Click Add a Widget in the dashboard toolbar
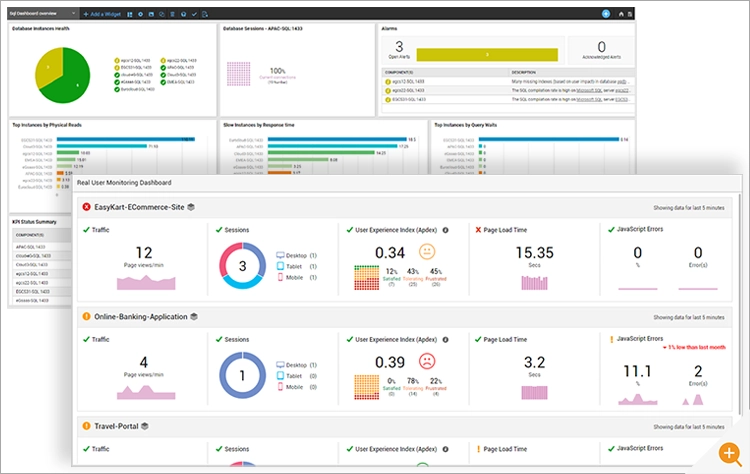This screenshot has height=474, width=750. pyautogui.click(x=102, y=14)
